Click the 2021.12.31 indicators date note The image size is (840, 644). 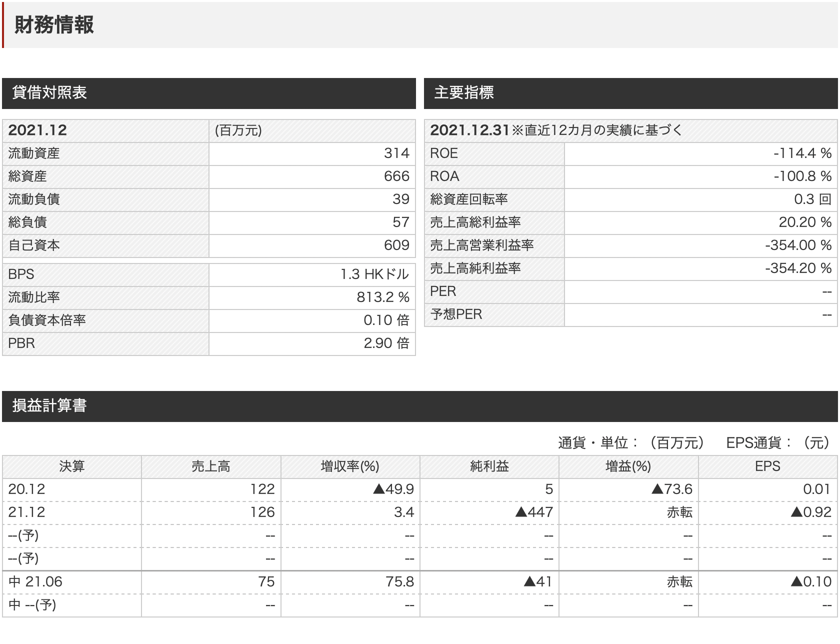(x=556, y=130)
